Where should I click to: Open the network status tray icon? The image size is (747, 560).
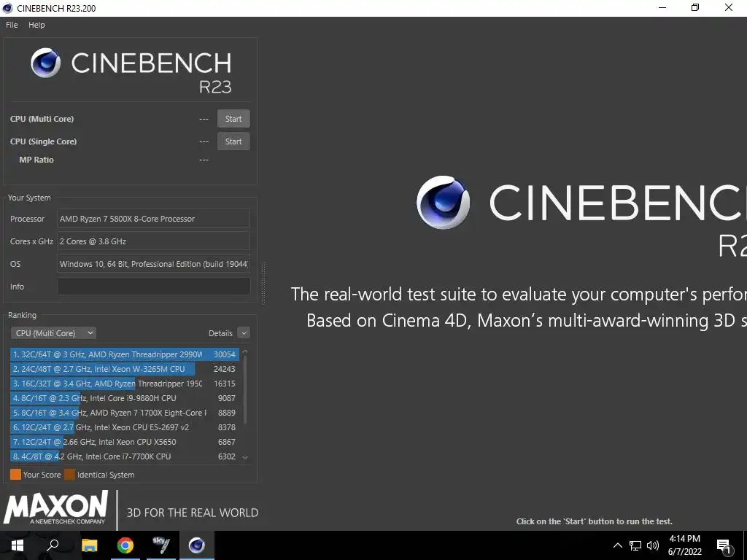(x=635, y=545)
